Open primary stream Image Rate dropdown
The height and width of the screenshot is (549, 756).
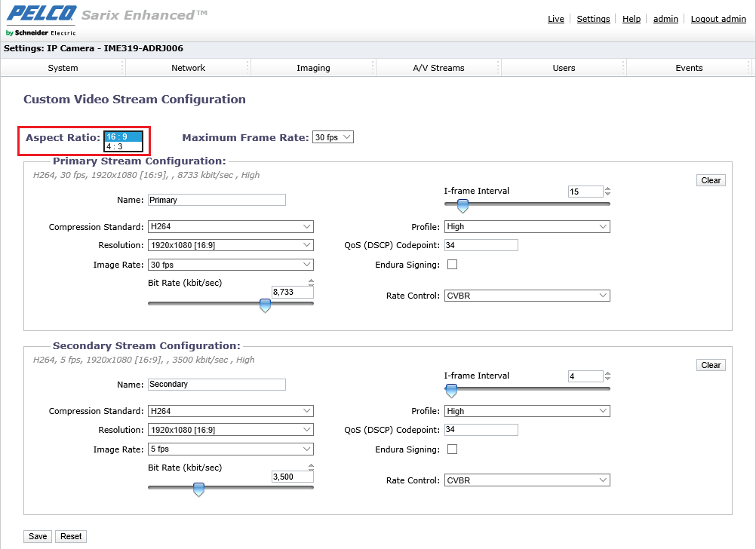pyautogui.click(x=230, y=265)
